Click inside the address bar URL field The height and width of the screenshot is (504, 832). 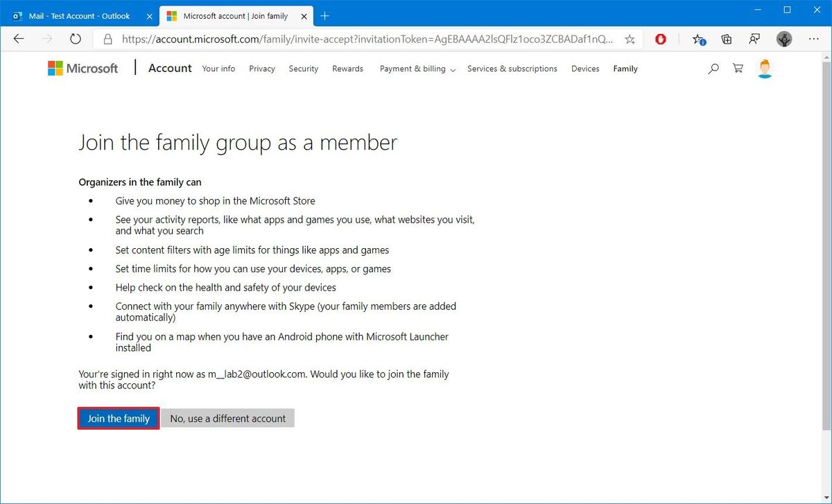(347, 40)
